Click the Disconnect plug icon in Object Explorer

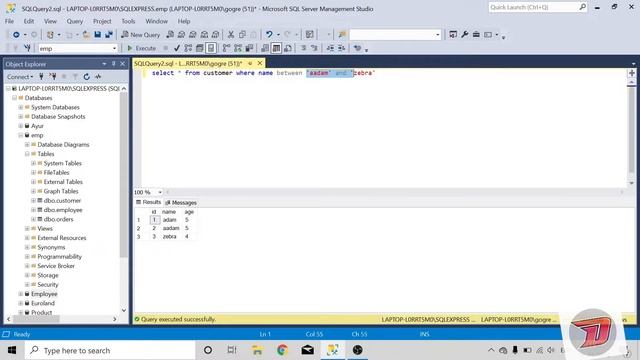point(53,77)
